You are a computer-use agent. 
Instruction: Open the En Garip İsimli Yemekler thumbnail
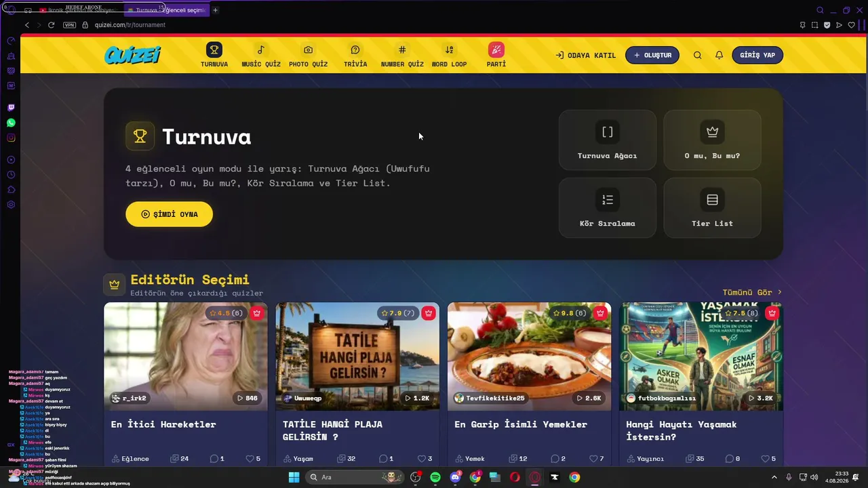pos(529,356)
